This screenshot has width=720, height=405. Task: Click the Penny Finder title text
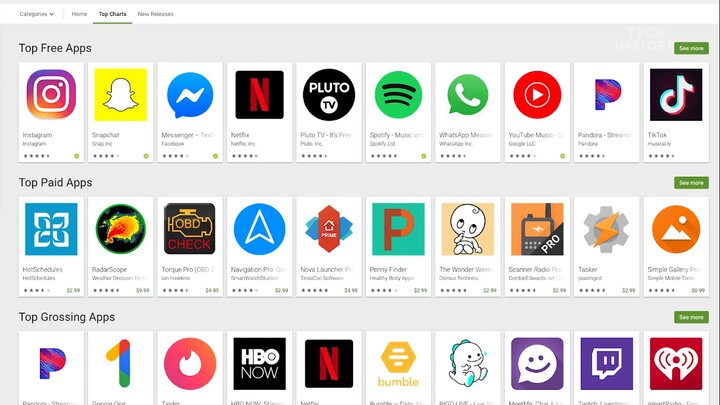coord(388,270)
